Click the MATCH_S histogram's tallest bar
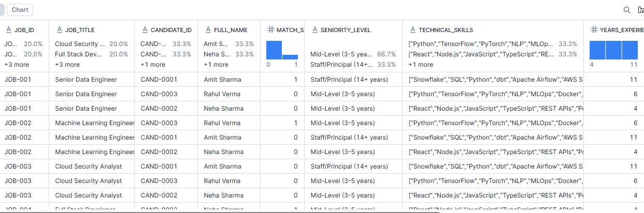 click(x=274, y=50)
